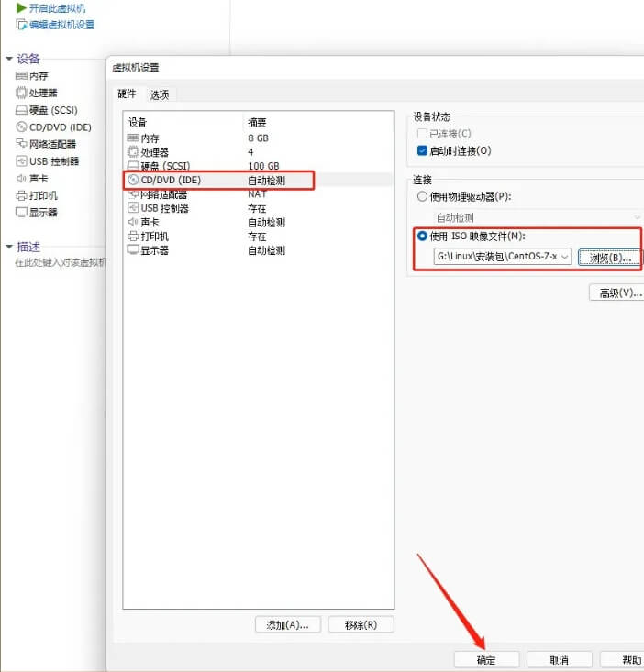Click printer icon in settings dialog list
This screenshot has width=644, height=672.
[x=133, y=237]
